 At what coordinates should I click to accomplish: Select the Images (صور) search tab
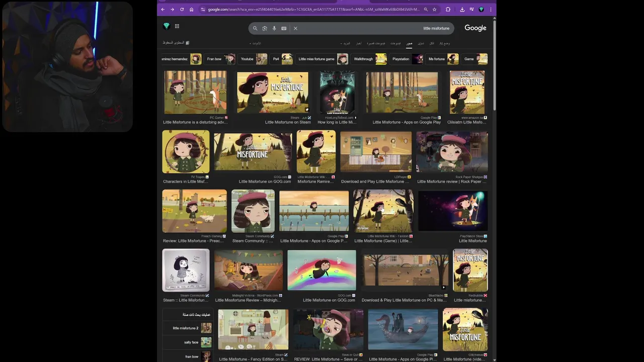410,44
